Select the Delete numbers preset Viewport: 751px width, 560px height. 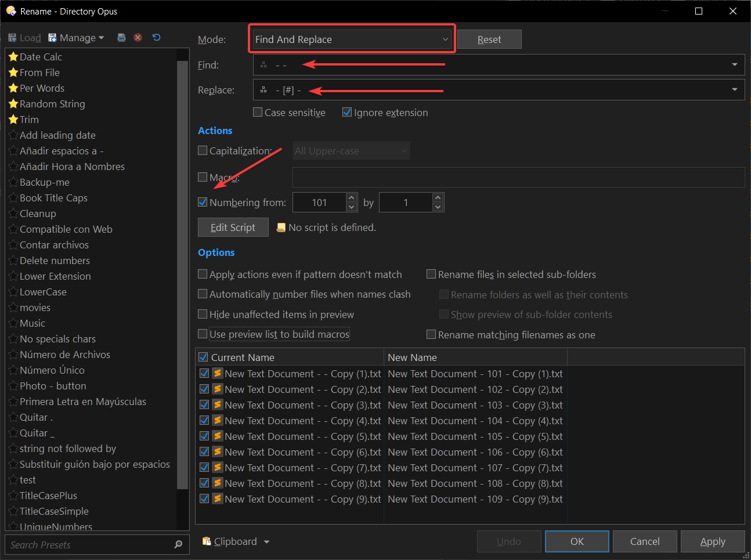point(55,261)
